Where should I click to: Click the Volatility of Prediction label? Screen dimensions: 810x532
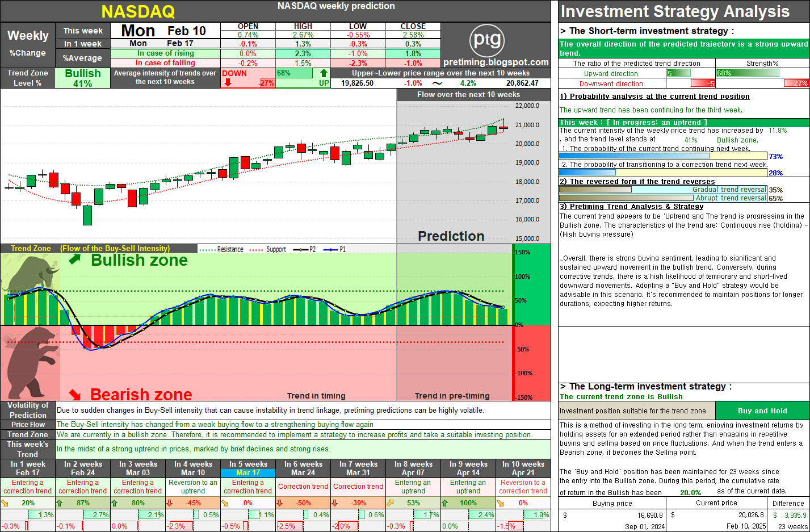pyautogui.click(x=28, y=410)
